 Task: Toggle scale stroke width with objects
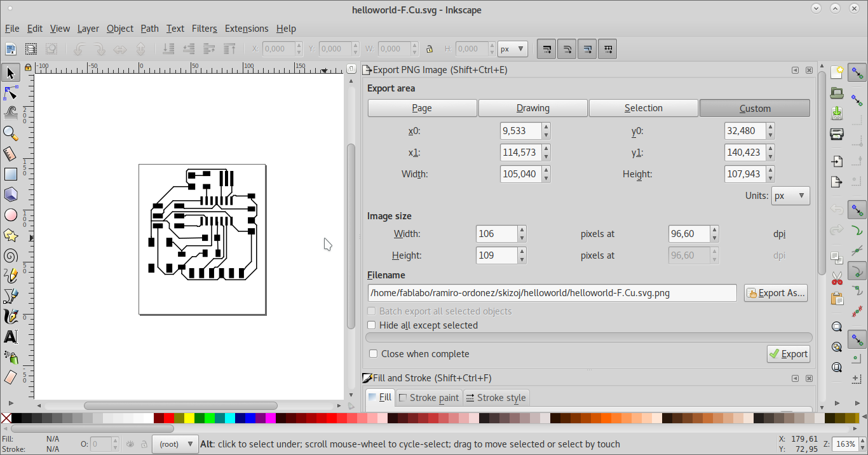pyautogui.click(x=546, y=49)
